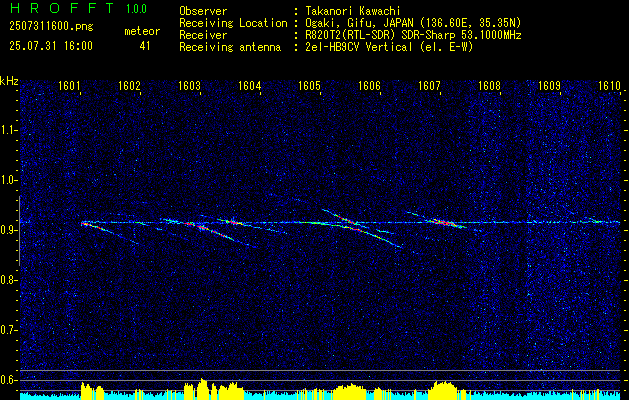This screenshot has width=629, height=400.
Task: Click time marker 1605
Action: (309, 86)
